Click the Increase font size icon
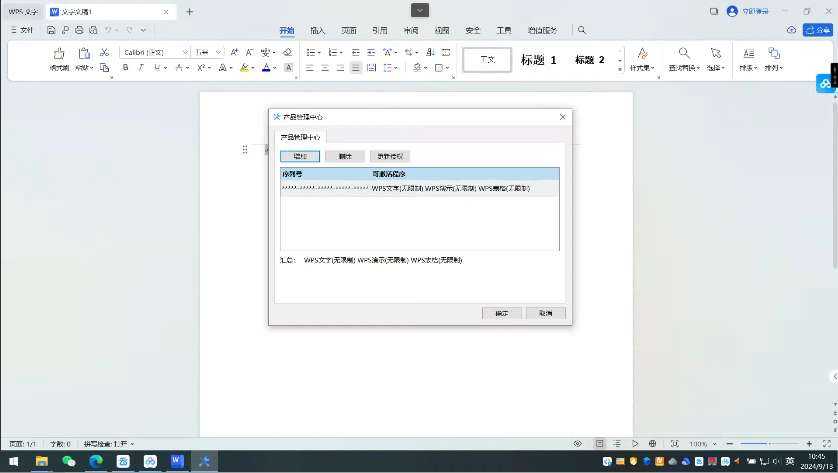The width and height of the screenshot is (838, 473). (x=234, y=52)
